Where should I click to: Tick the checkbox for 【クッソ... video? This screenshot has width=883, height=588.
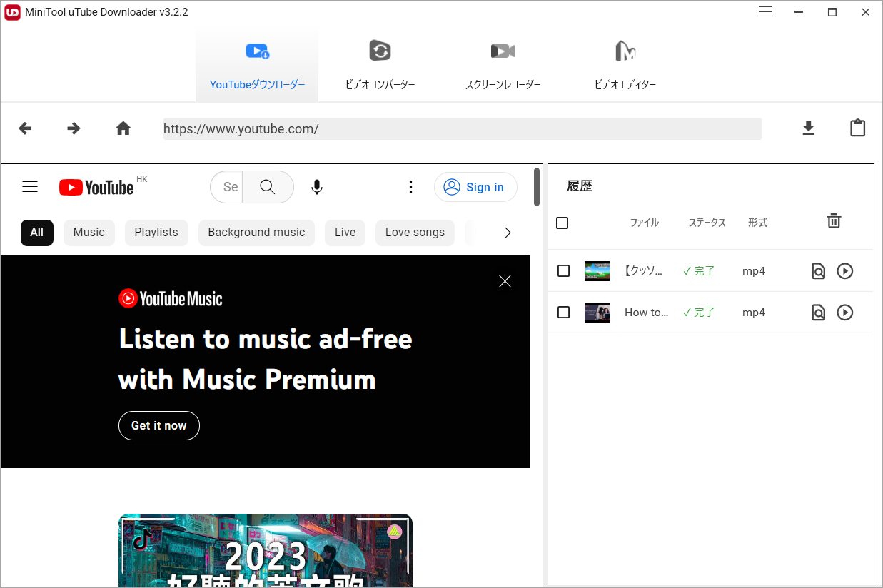coord(563,271)
